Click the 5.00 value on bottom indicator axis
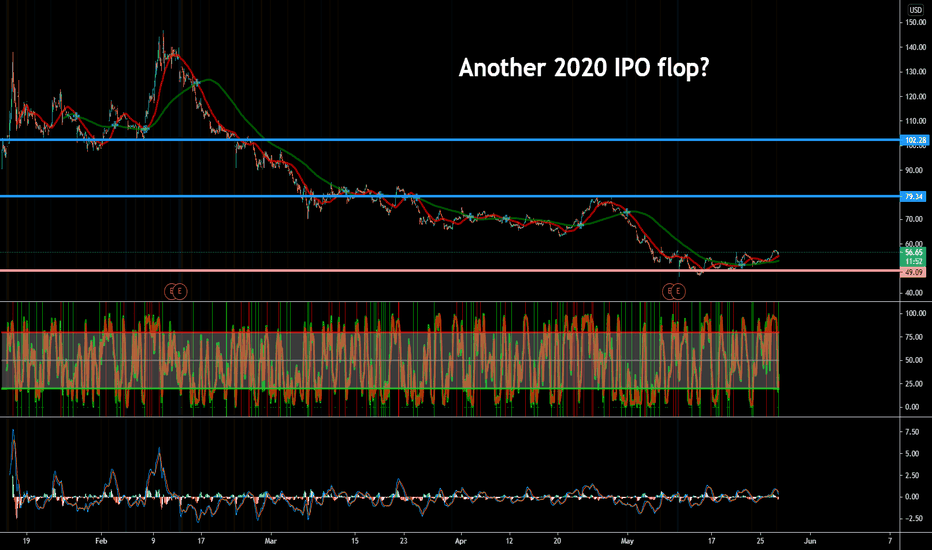The width and height of the screenshot is (932, 550). (912, 453)
